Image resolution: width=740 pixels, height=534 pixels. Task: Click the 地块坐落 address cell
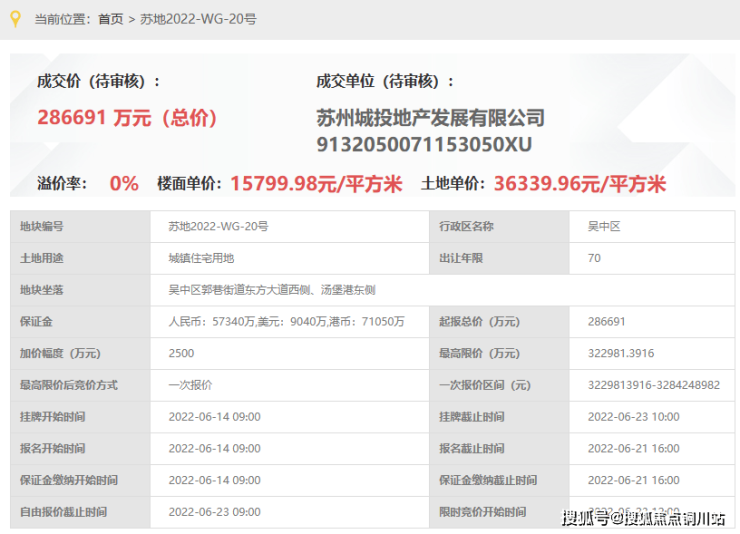(x=442, y=290)
